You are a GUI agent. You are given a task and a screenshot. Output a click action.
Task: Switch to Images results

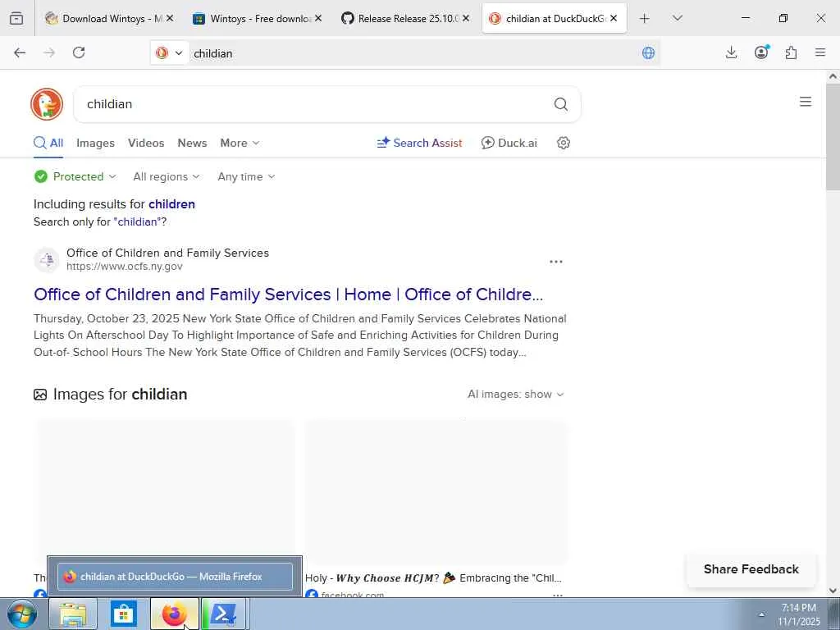pos(95,143)
